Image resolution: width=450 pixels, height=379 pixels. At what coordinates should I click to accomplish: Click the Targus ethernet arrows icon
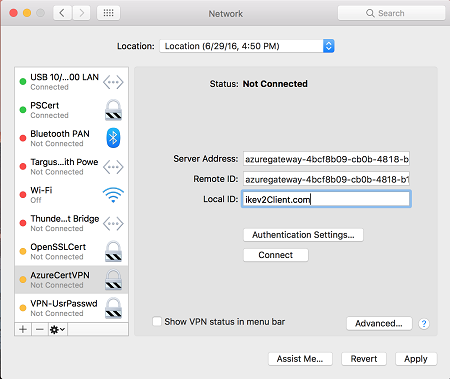113,167
